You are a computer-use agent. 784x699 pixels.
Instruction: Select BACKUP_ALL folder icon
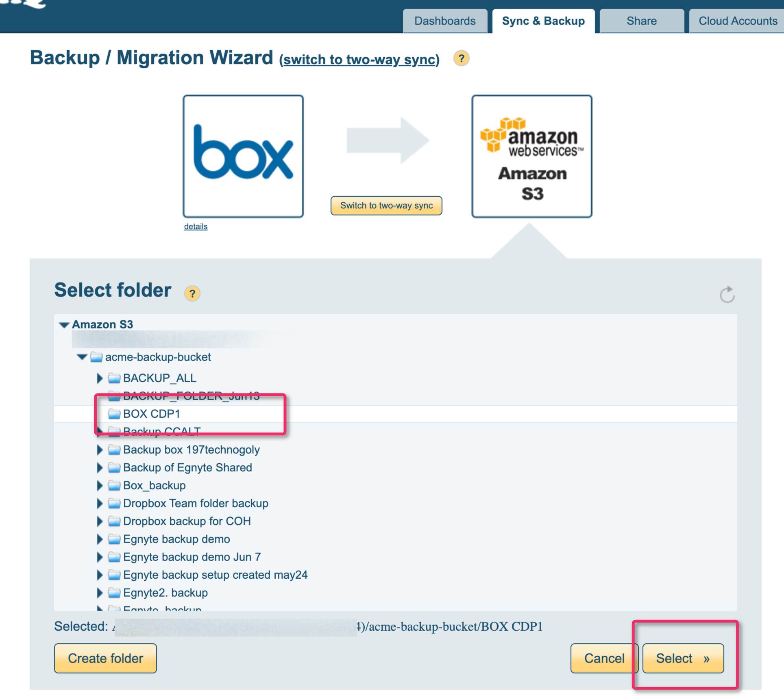114,378
